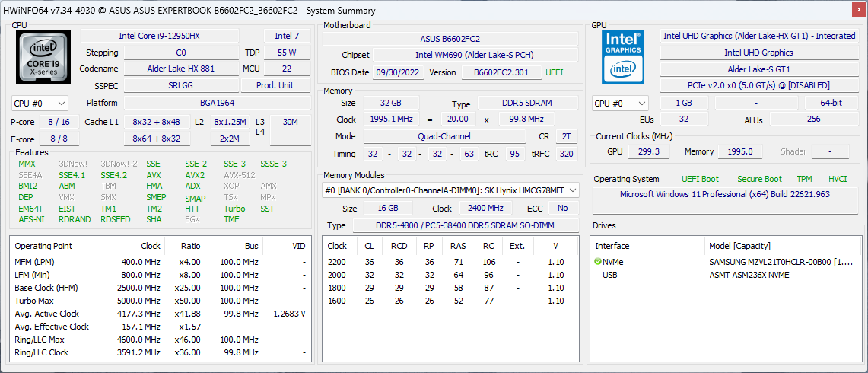The height and width of the screenshot is (373, 868).
Task: Click the Intel Core i9 X-series CPU logo
Action: [x=42, y=57]
